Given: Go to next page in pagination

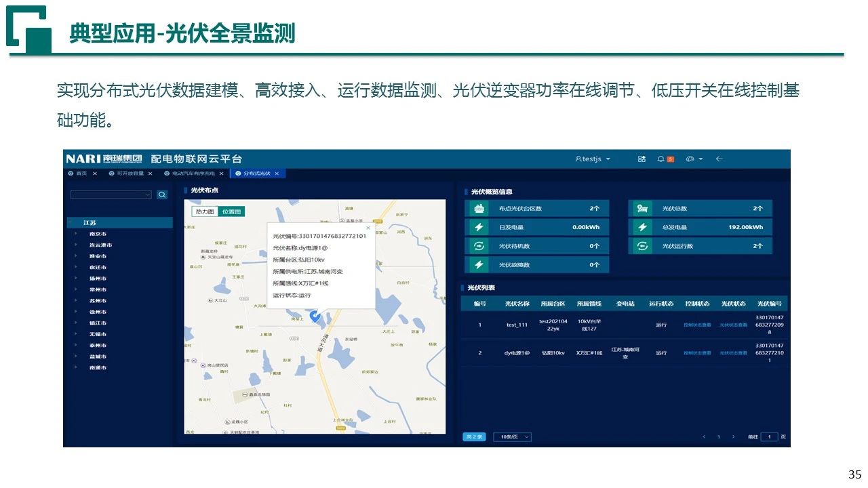Looking at the screenshot, I should (x=733, y=437).
